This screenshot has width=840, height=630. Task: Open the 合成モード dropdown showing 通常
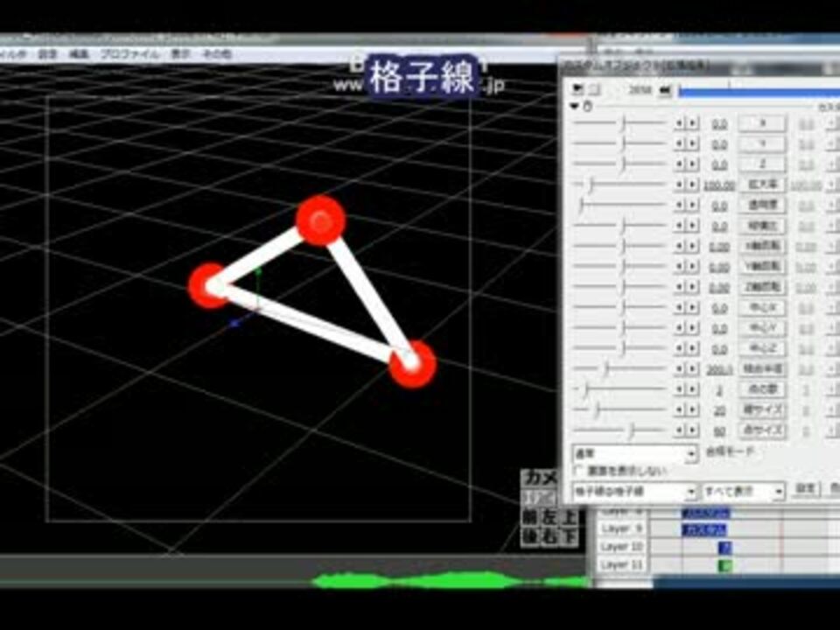[x=635, y=454]
